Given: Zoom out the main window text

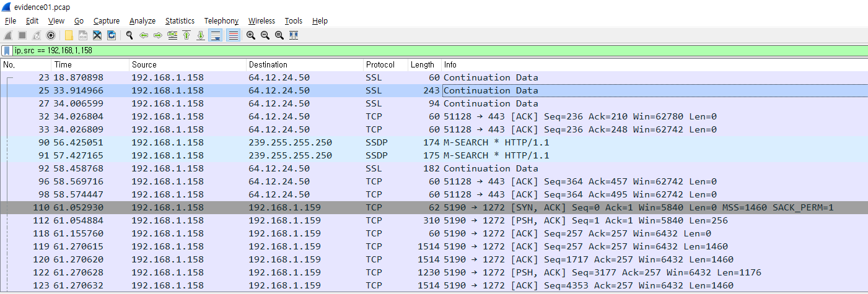Looking at the screenshot, I should [265, 35].
